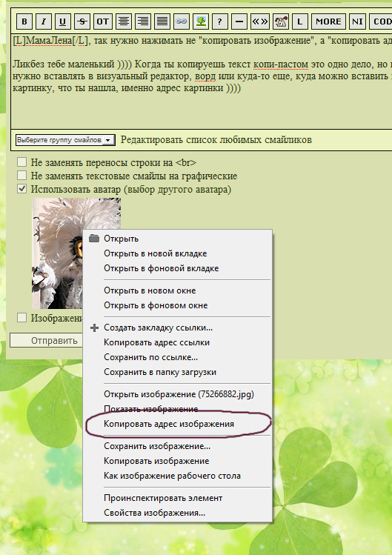Click the NI toolbar button
The height and width of the screenshot is (555, 392).
[357, 21]
